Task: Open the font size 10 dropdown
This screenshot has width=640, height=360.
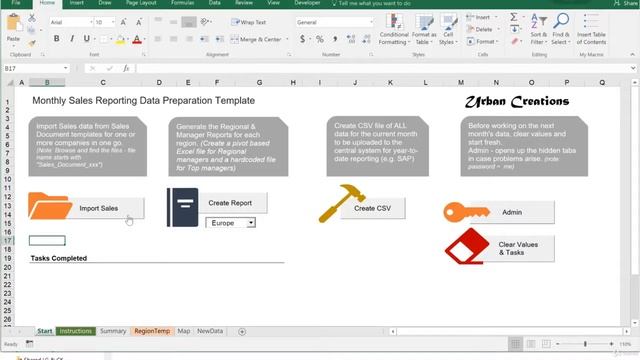Action: pos(113,22)
